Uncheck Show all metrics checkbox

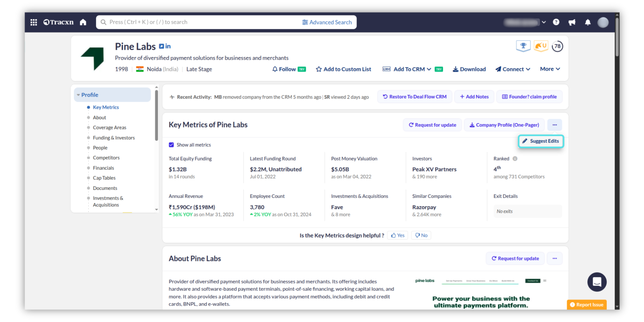[x=171, y=145]
